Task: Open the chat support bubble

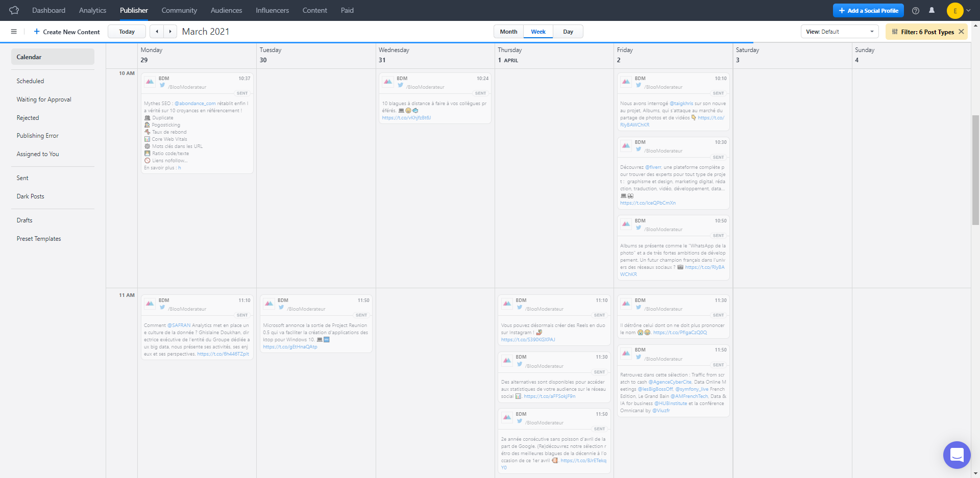Action: (x=957, y=455)
